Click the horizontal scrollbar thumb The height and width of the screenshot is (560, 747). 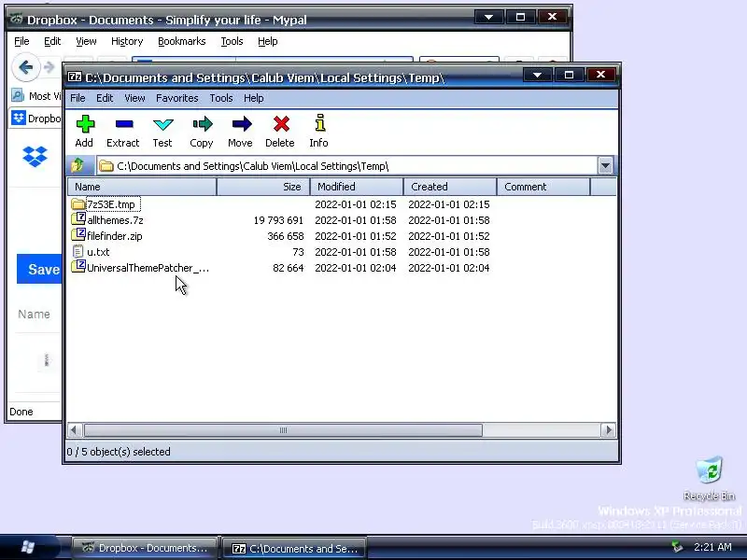[283, 430]
